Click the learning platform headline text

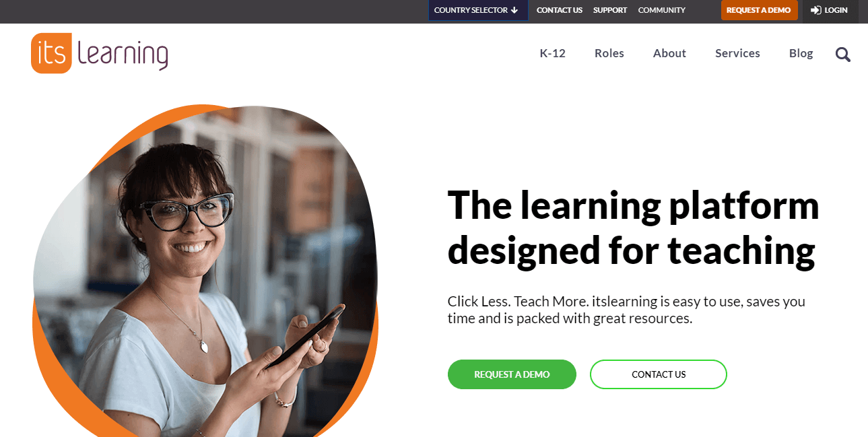(633, 228)
